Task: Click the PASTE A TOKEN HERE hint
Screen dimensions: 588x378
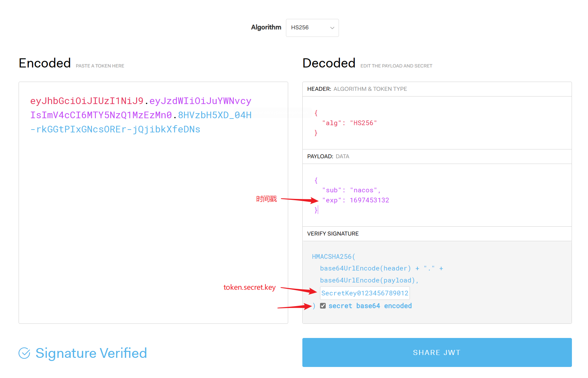Action: click(100, 66)
